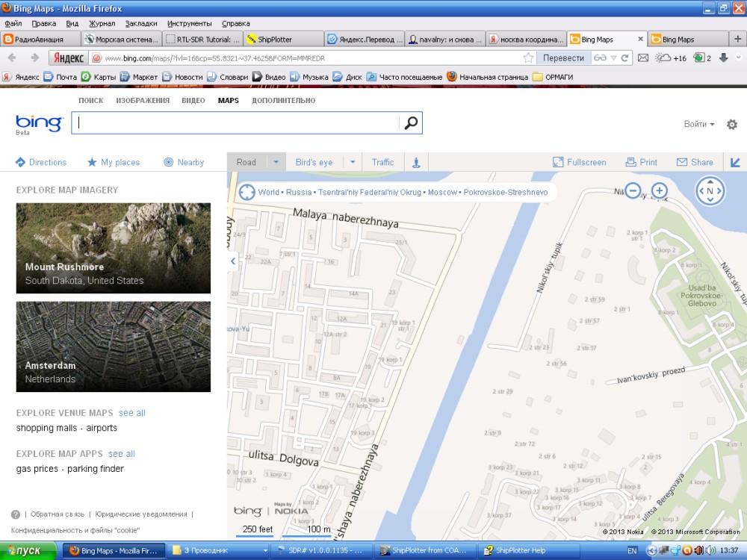
Task: Open Amsterdam imagery thumbnail
Action: coord(114,346)
